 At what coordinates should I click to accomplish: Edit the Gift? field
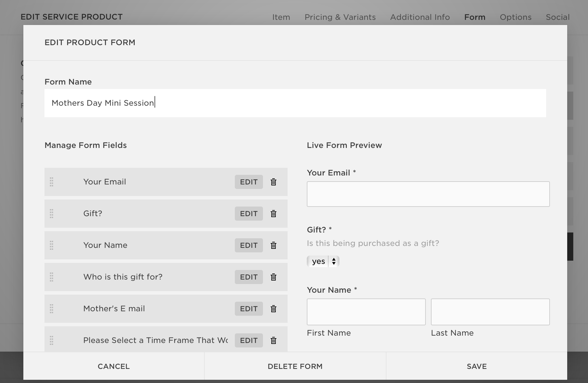[249, 214]
